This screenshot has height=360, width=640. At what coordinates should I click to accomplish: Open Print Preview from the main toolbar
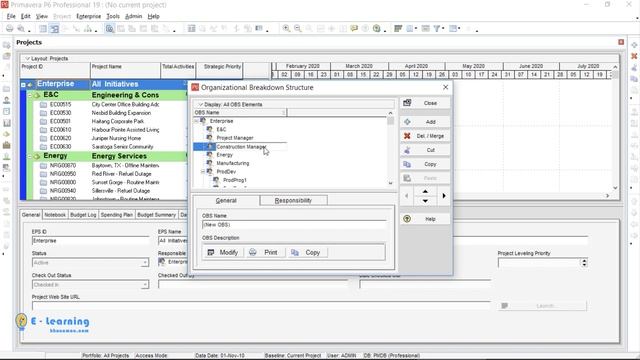pyautogui.click(x=20, y=29)
